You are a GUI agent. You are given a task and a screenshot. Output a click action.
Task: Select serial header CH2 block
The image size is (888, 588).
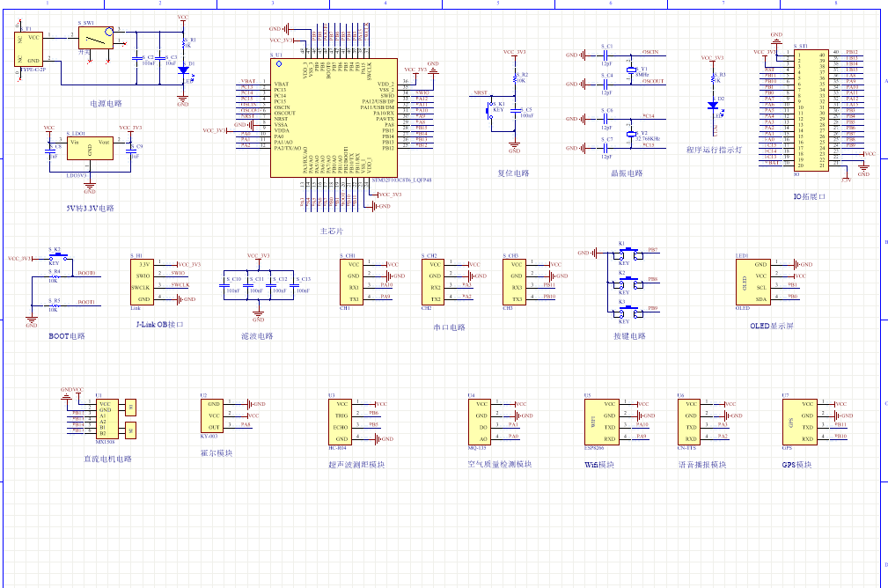(433, 282)
